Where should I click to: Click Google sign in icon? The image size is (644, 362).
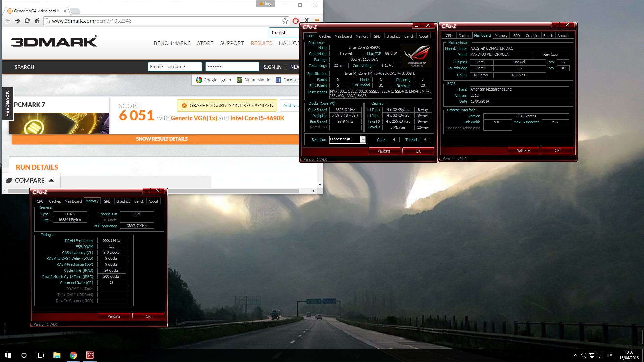(199, 80)
